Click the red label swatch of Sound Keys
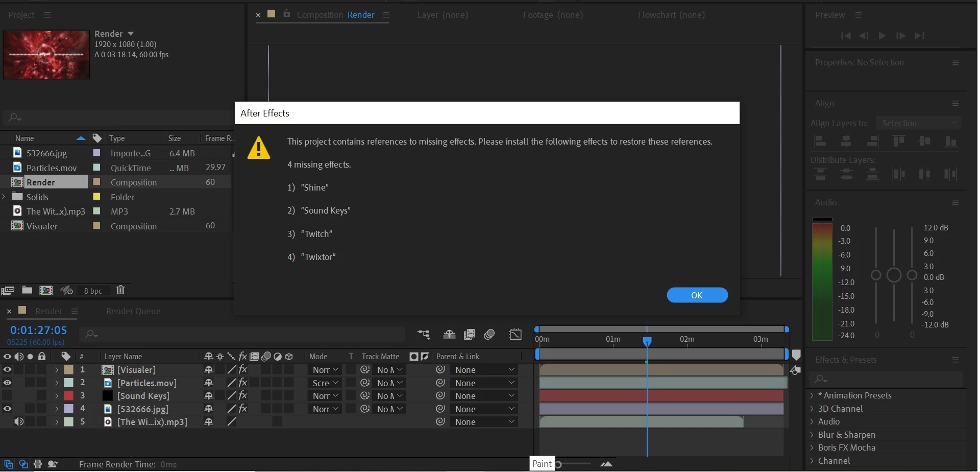Screen dimensions: 980x472 pyautogui.click(x=68, y=396)
